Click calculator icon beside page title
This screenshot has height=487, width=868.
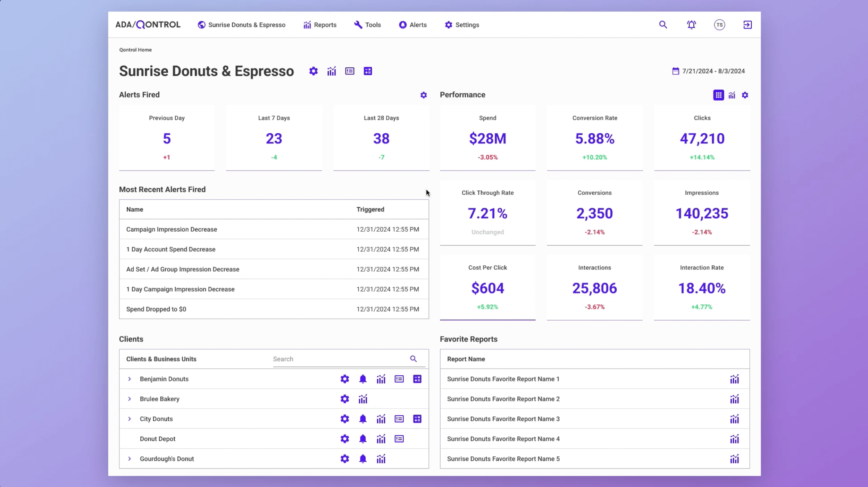pos(368,71)
